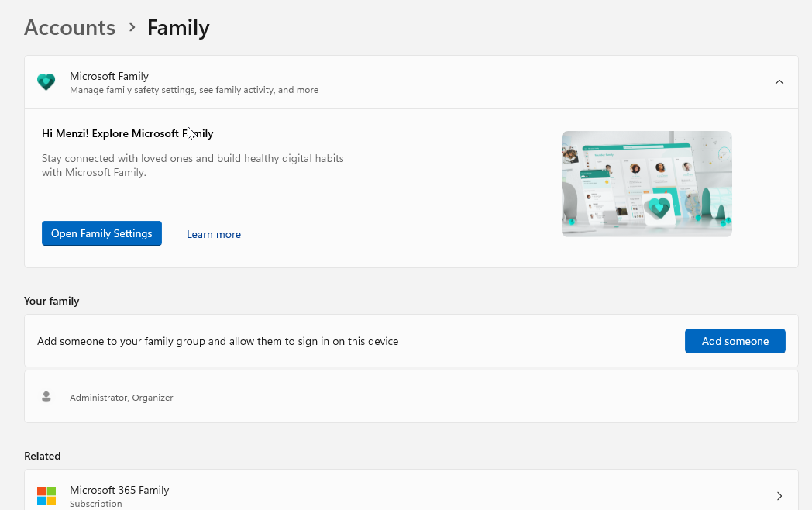
Task: Click the gray user avatar icon
Action: click(x=46, y=397)
